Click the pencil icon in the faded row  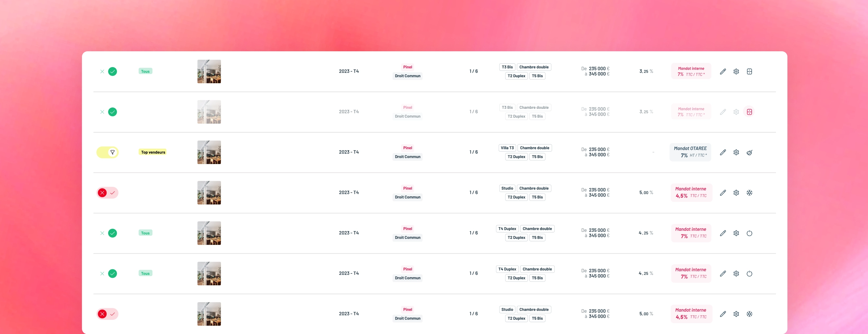(723, 112)
